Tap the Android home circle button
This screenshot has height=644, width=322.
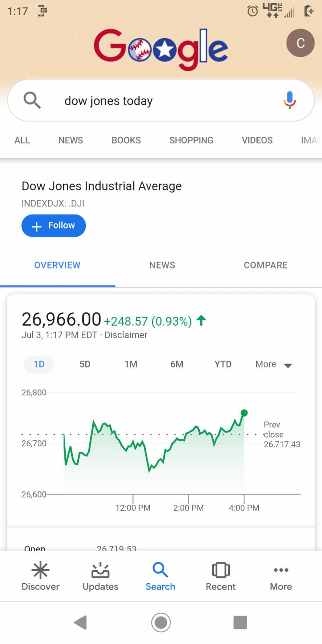pos(161,622)
